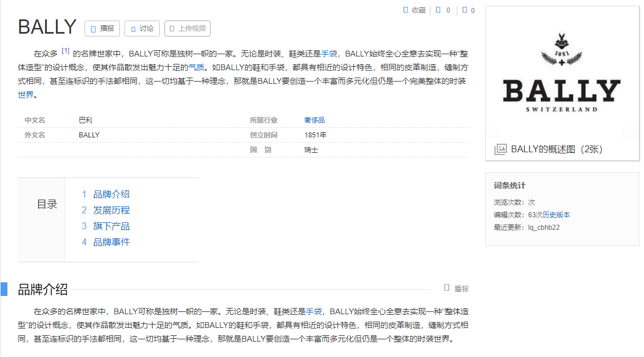
Task: Jump to 发展历程 in table of contents
Action: pyautogui.click(x=111, y=210)
